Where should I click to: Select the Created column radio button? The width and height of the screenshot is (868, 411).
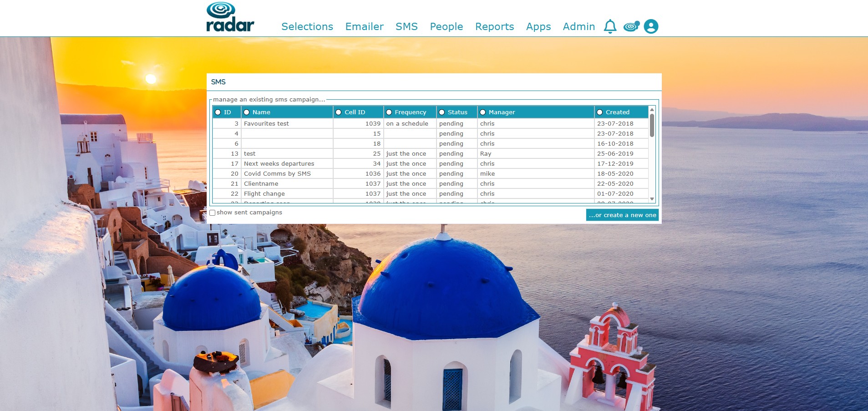point(599,112)
